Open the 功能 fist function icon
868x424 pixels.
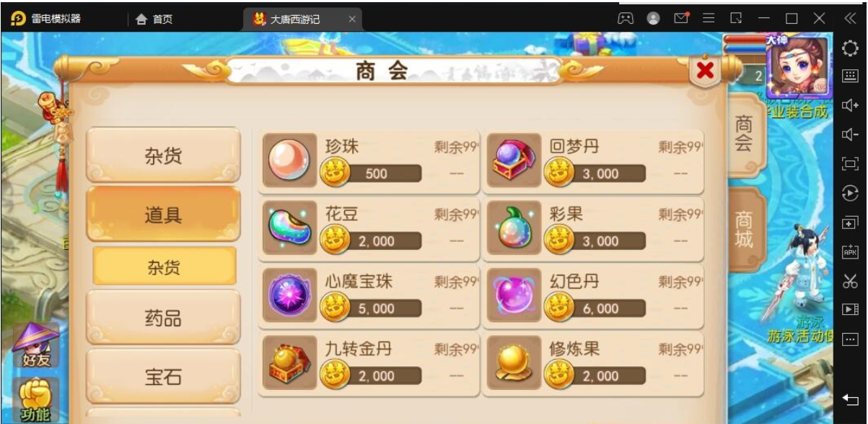pos(35,399)
